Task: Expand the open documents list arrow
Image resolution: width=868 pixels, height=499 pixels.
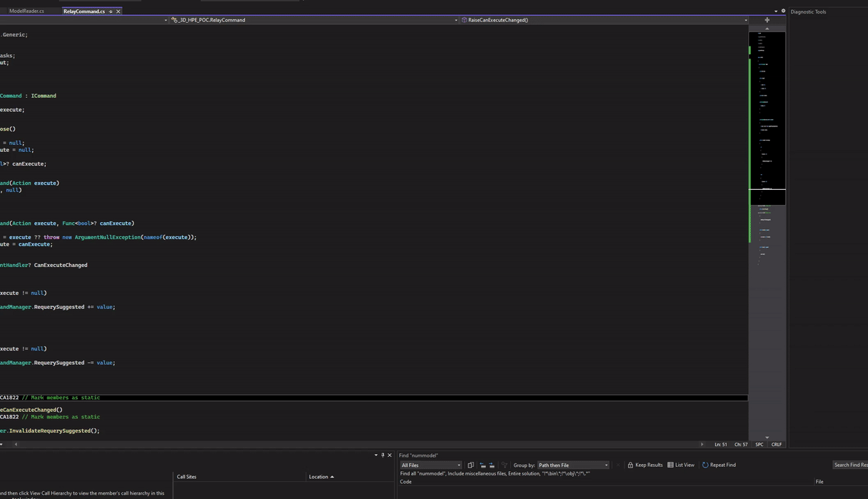Action: click(x=776, y=11)
